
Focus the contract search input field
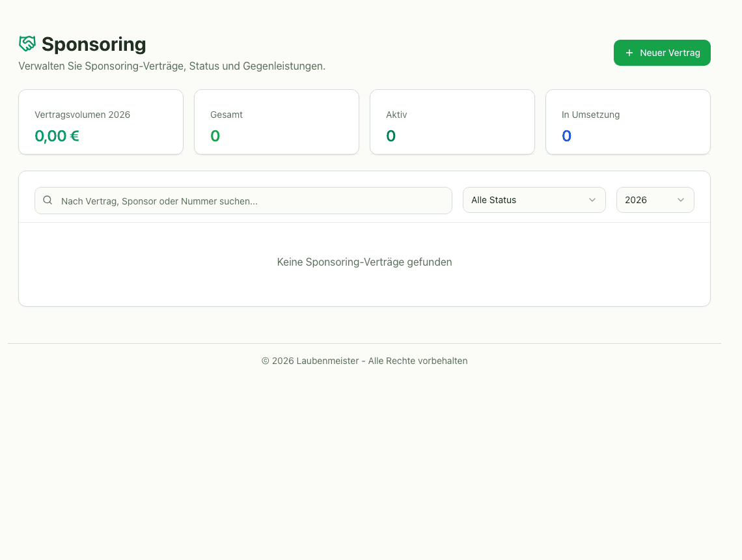[x=243, y=201]
